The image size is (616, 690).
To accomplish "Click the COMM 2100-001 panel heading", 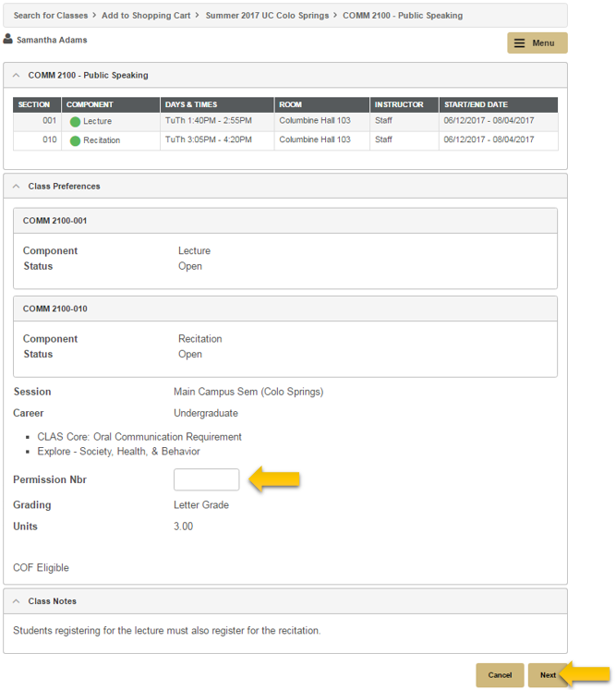I will [x=285, y=221].
